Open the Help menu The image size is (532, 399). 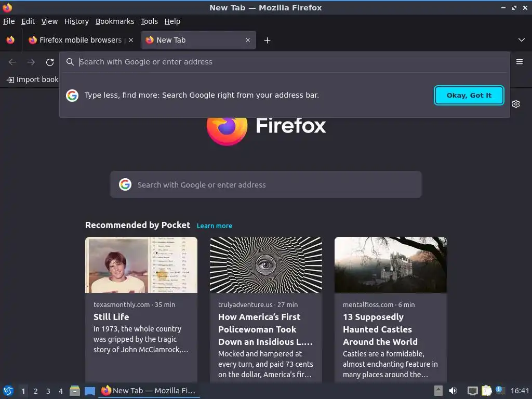click(172, 21)
